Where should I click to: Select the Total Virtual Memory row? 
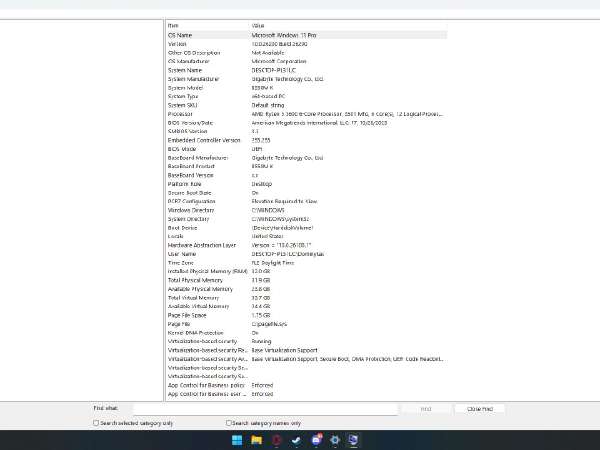(x=307, y=298)
